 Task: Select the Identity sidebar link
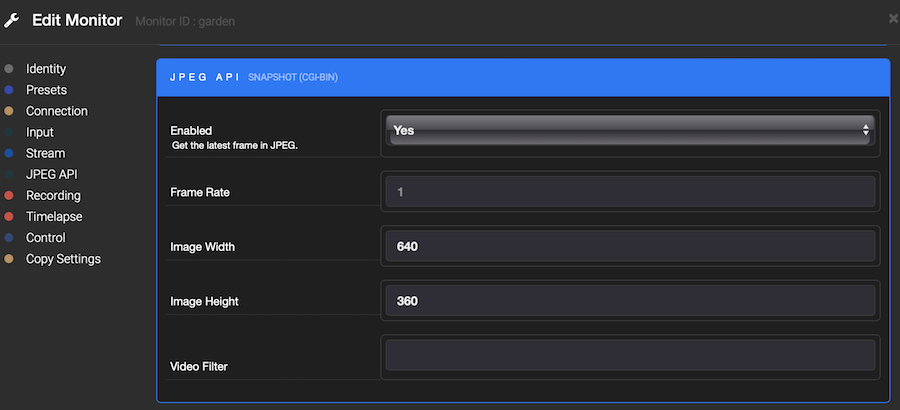(x=46, y=69)
